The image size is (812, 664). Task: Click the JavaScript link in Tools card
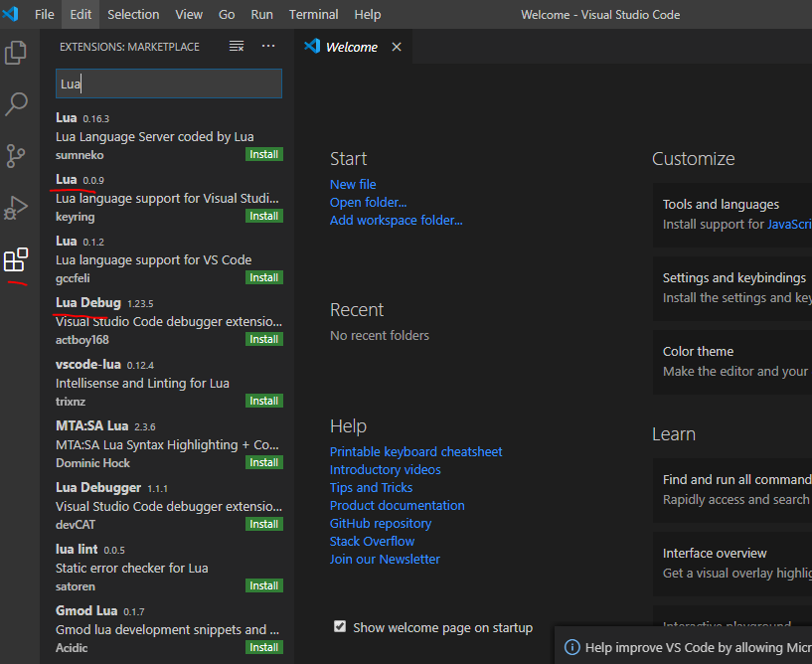point(789,224)
